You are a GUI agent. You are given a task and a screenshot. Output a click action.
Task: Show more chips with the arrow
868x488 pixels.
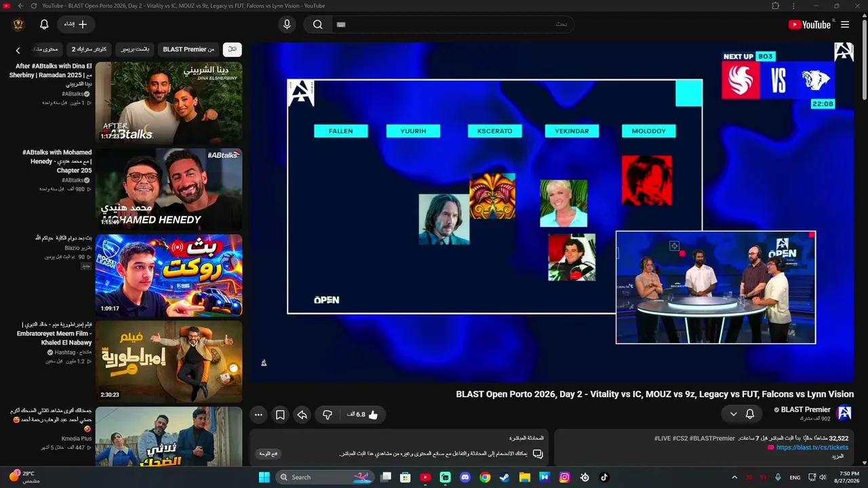[18, 50]
